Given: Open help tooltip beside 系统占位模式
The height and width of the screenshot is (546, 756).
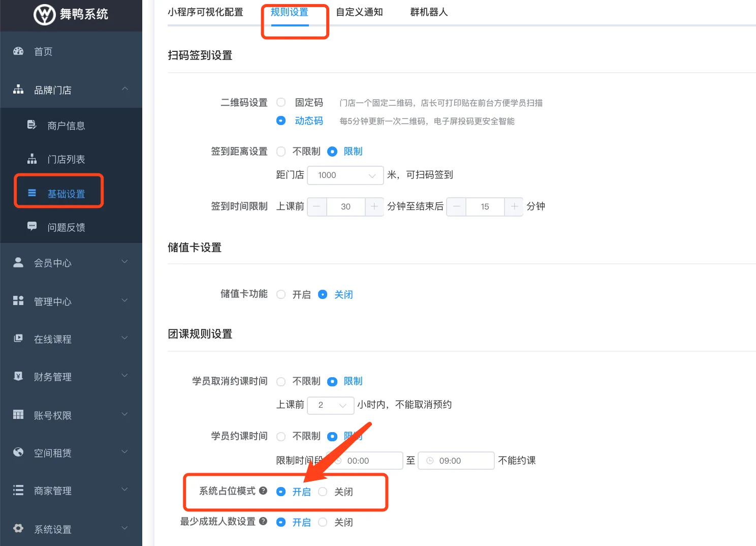Looking at the screenshot, I should point(263,491).
